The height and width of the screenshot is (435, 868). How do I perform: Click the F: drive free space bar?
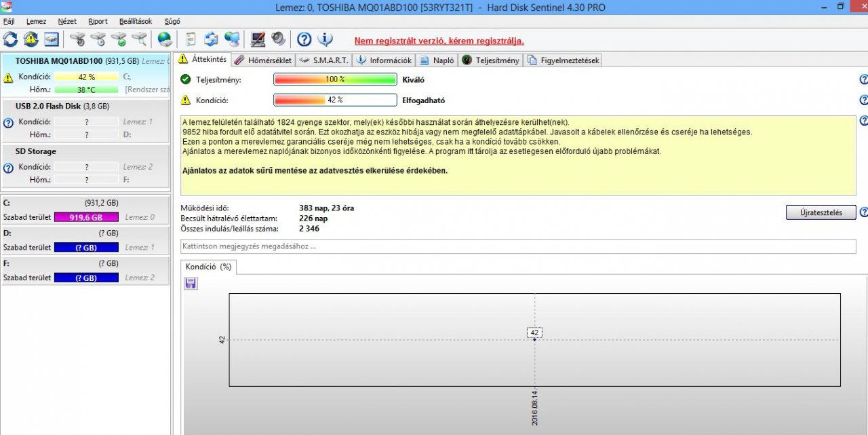tap(86, 278)
